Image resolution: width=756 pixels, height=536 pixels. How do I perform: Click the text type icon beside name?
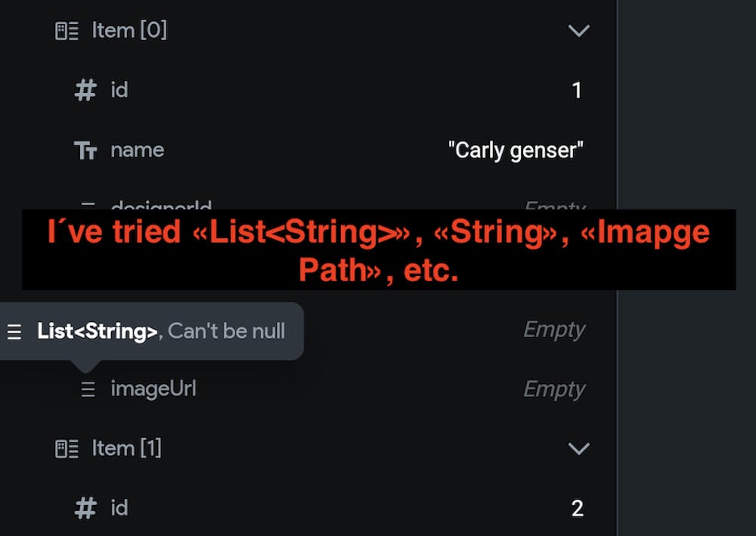pos(85,150)
